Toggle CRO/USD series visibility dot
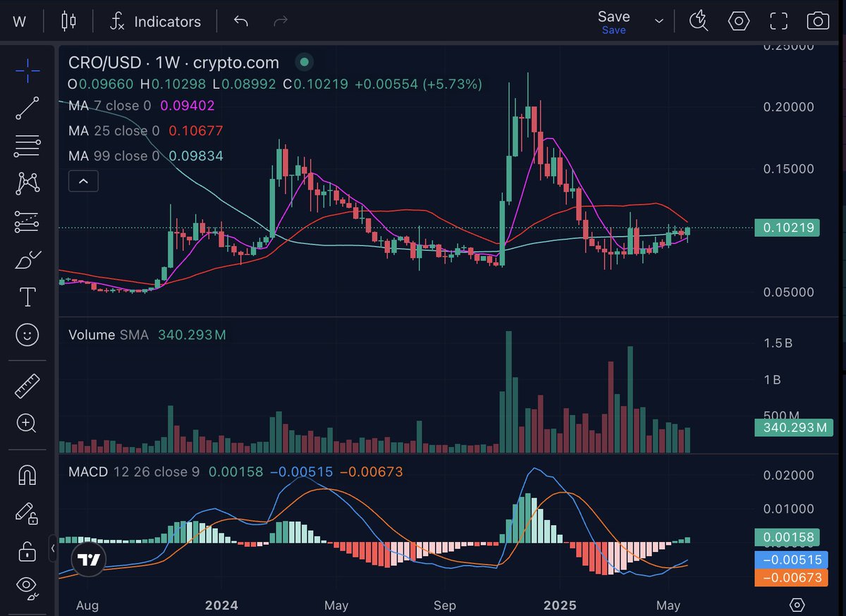 [x=304, y=62]
